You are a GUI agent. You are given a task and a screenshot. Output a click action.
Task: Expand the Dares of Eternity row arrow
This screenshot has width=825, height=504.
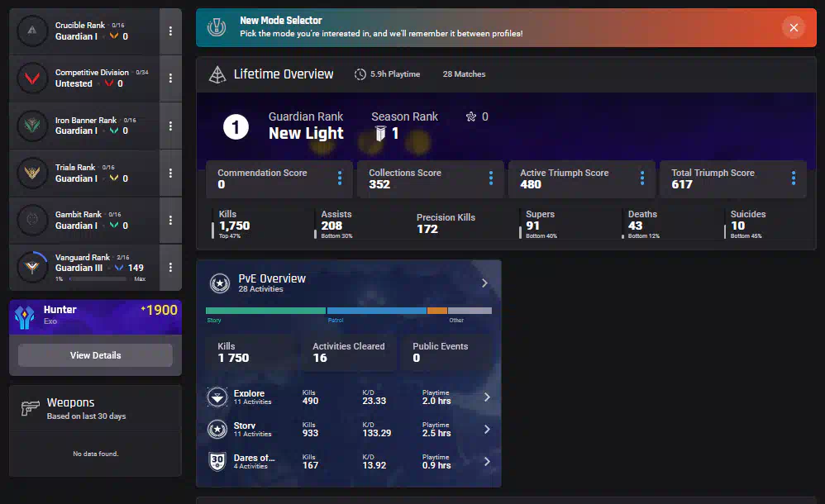pyautogui.click(x=487, y=461)
